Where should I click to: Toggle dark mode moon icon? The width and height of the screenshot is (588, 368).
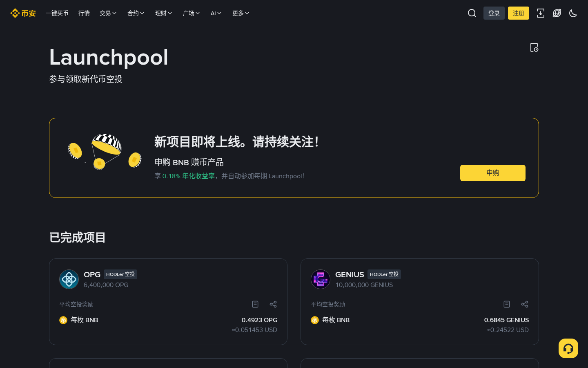tap(573, 13)
